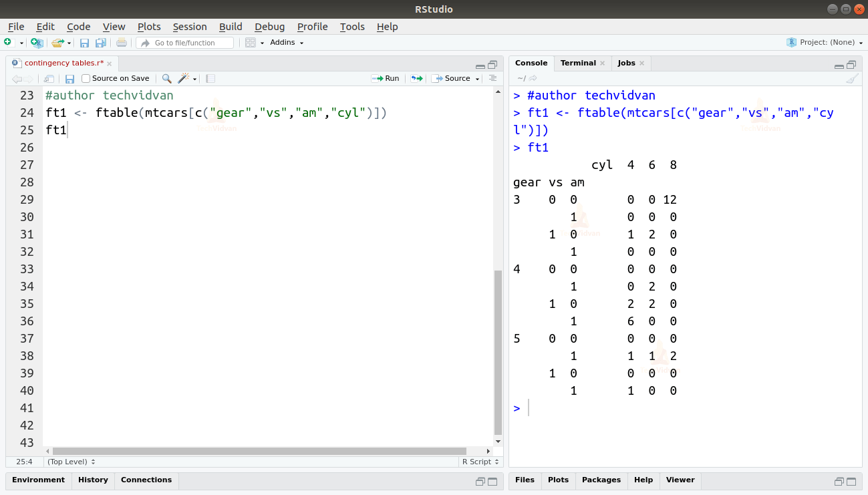Run code report compile icon next to magic wand

pos(210,78)
